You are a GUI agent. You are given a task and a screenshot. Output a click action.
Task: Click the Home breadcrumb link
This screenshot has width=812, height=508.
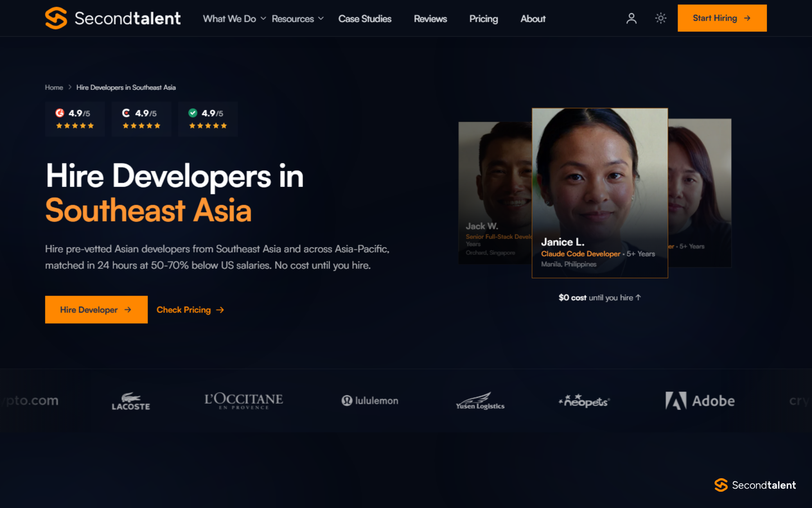click(54, 87)
